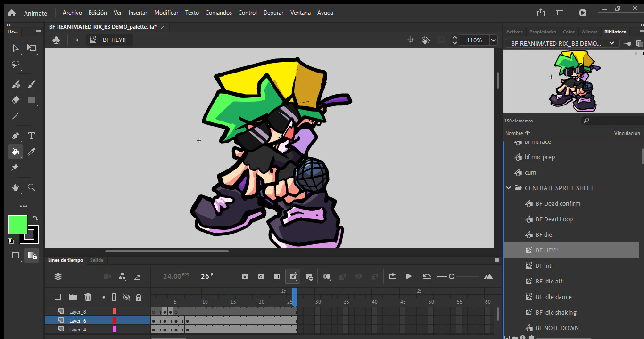Select the Paint Bucket tool
The image size is (644, 339).
tap(16, 152)
